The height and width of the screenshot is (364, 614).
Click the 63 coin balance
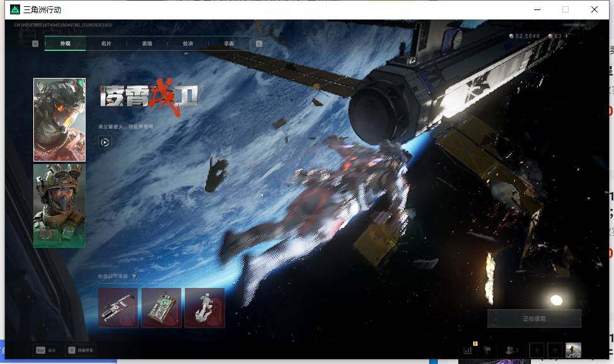555,36
